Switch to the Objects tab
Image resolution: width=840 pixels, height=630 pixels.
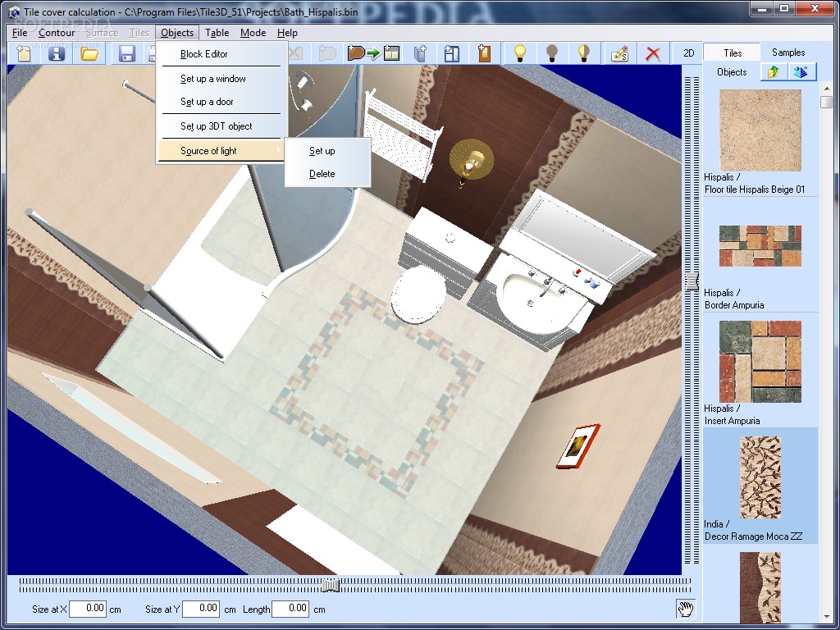click(731, 72)
